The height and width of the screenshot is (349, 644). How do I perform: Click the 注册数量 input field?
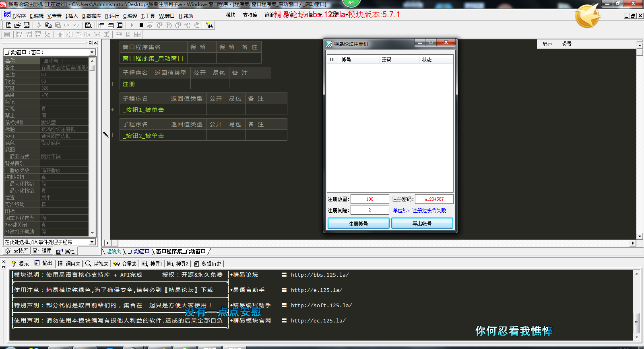click(x=369, y=199)
